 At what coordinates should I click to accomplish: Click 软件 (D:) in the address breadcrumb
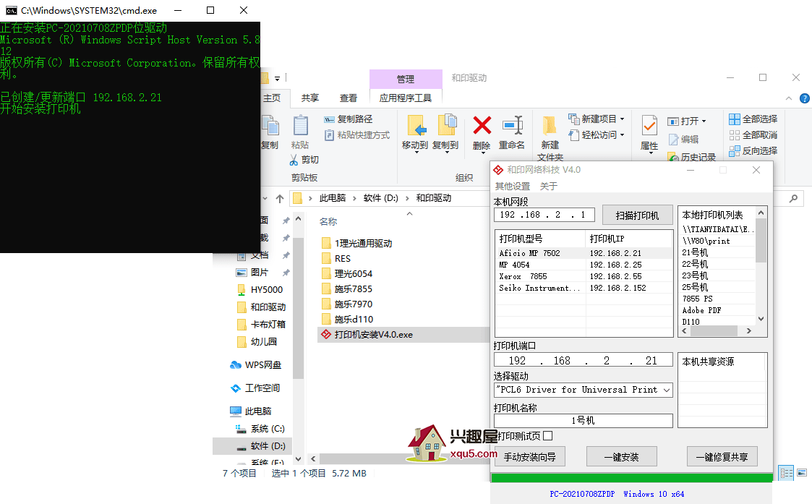click(380, 198)
